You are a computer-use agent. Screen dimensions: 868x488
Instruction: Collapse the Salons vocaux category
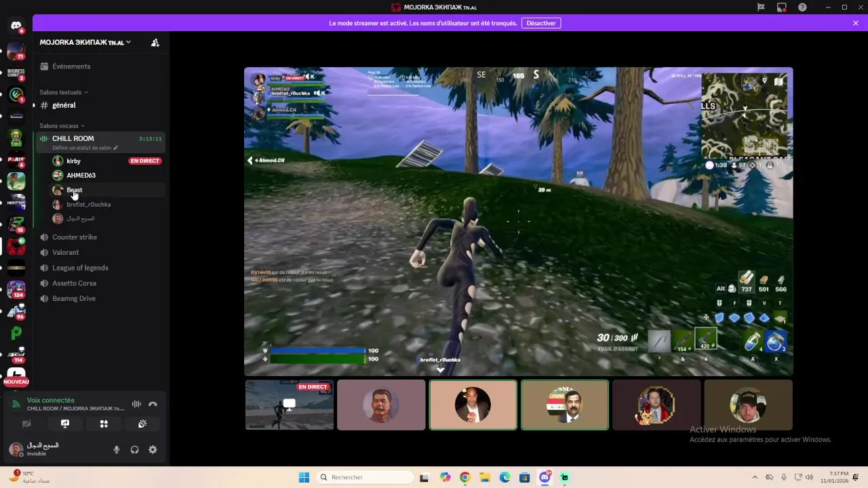click(x=62, y=125)
